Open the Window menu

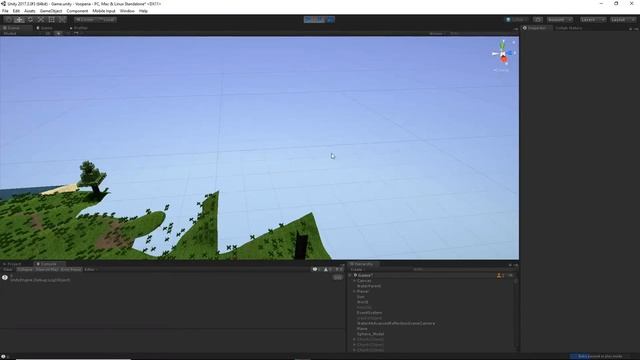(127, 11)
